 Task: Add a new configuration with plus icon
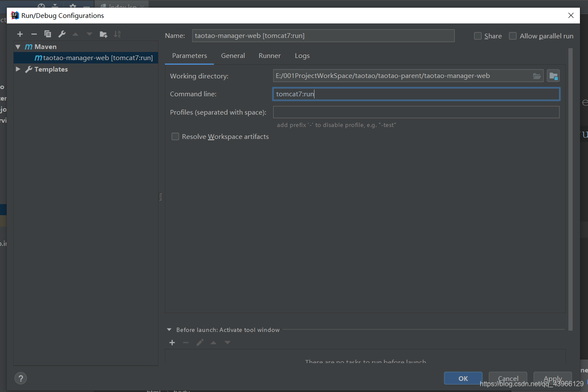point(20,34)
